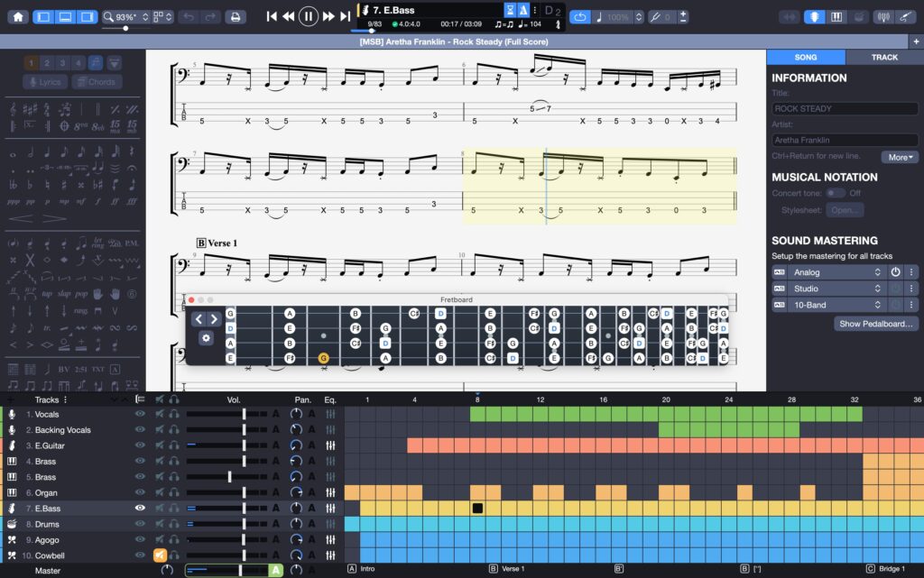The width and height of the screenshot is (924, 578).
Task: Click the Master volume slider
Action: pos(239,569)
